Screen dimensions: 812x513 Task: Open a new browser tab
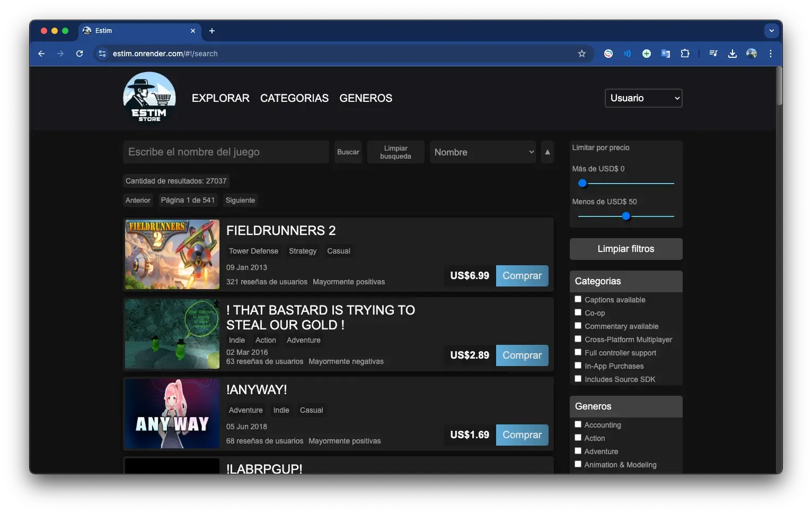(x=212, y=31)
